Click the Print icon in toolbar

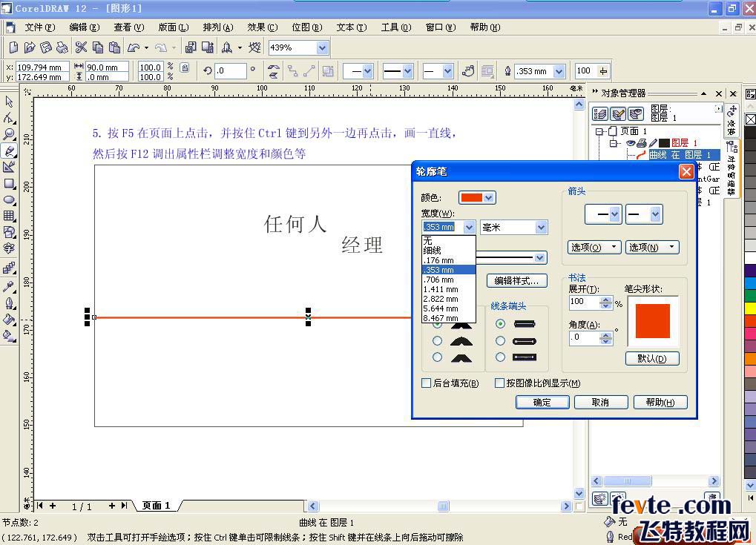pos(62,47)
